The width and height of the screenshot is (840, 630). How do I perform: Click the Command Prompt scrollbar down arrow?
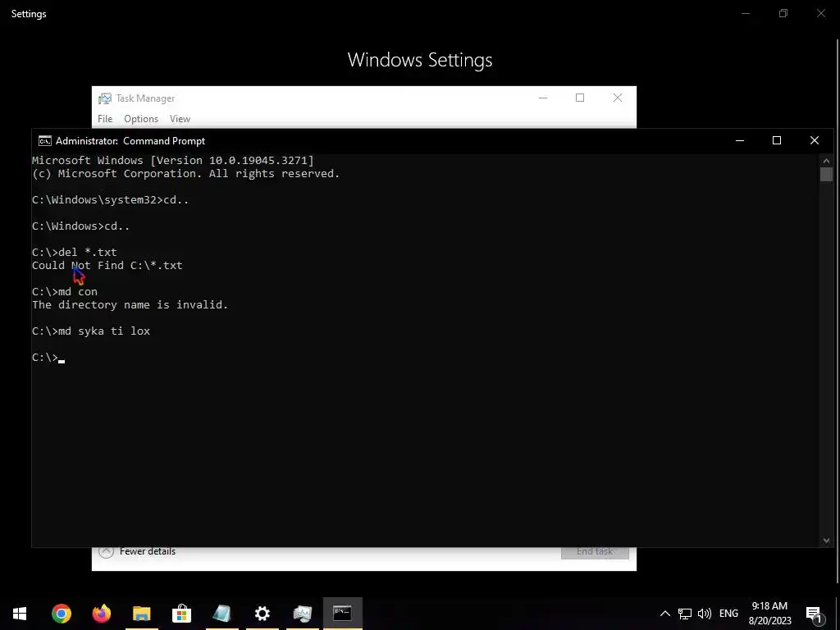826,541
